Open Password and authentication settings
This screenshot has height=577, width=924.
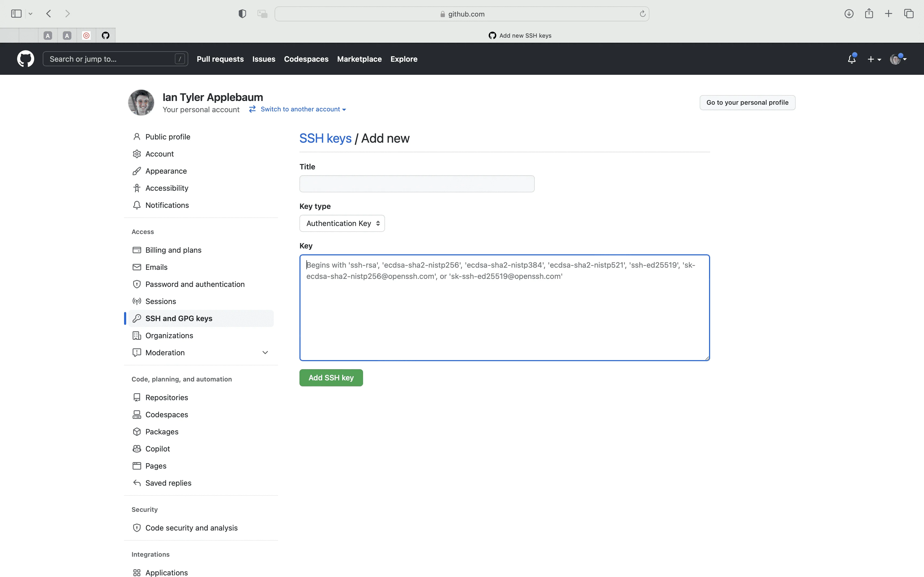195,284
